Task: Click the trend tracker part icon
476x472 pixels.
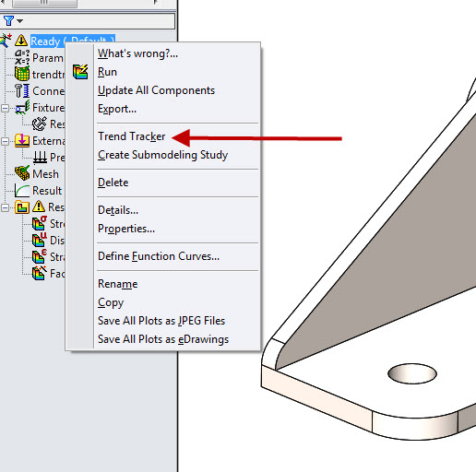Action: [22, 74]
